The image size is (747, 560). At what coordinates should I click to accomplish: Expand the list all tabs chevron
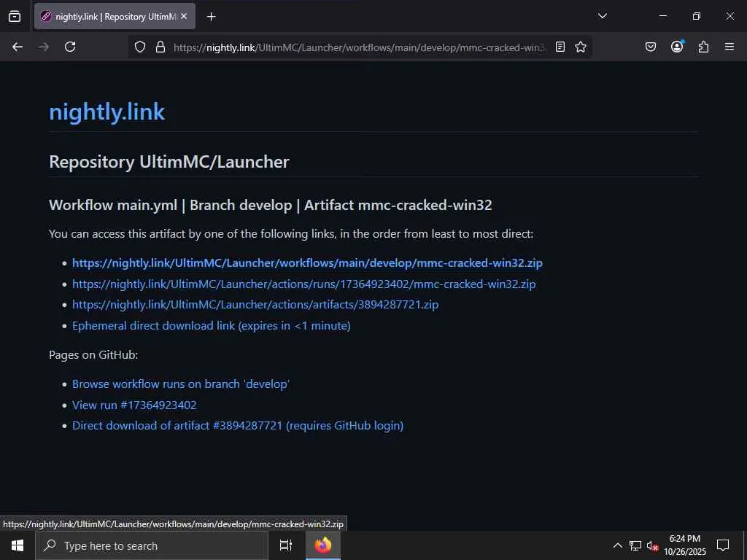pyautogui.click(x=602, y=16)
